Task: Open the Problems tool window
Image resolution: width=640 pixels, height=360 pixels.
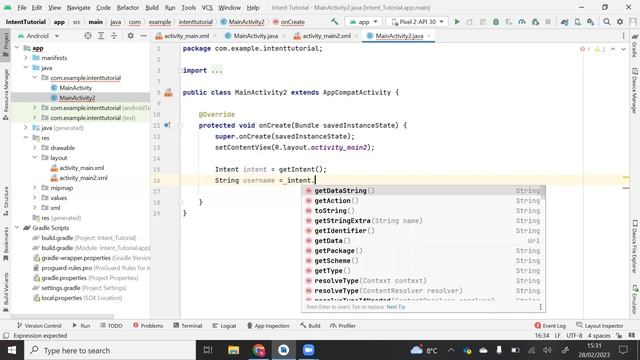Action: (x=148, y=326)
